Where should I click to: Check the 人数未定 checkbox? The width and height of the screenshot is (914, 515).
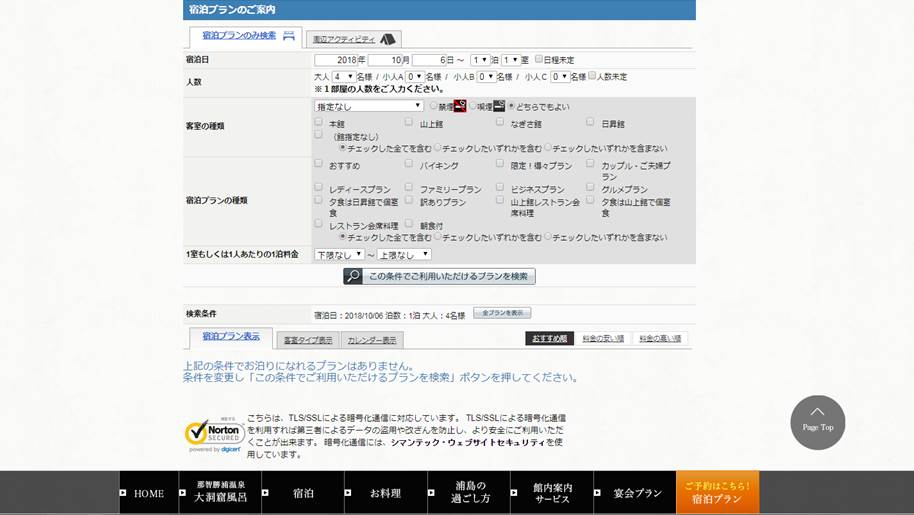point(592,76)
